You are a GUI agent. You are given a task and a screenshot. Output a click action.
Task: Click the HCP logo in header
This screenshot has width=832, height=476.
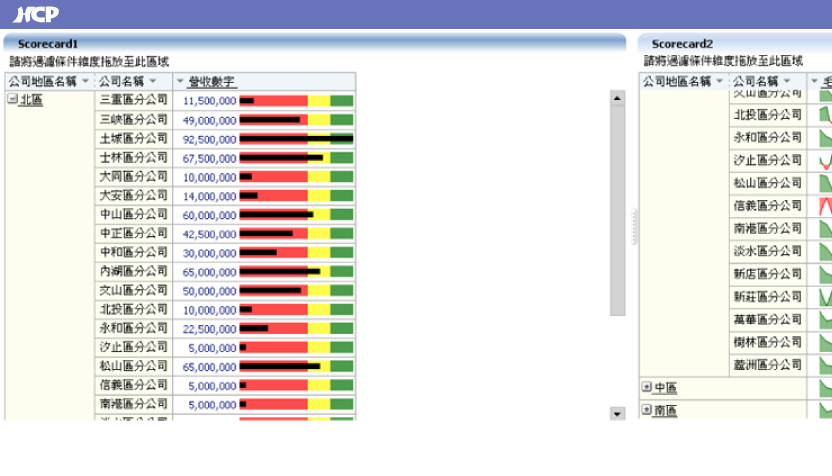pyautogui.click(x=35, y=14)
